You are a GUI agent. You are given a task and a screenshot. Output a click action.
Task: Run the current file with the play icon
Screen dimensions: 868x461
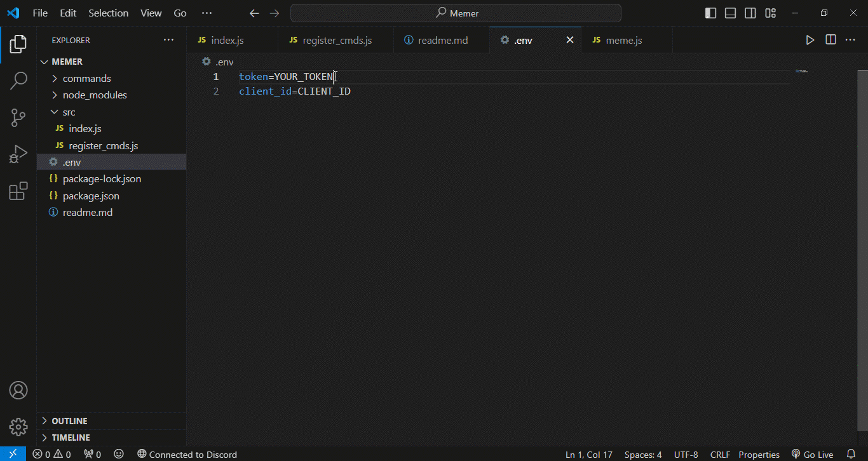tap(810, 39)
